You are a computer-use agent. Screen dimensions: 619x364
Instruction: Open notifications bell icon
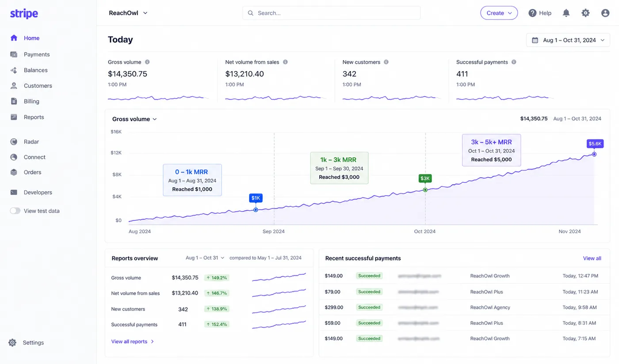coord(566,13)
